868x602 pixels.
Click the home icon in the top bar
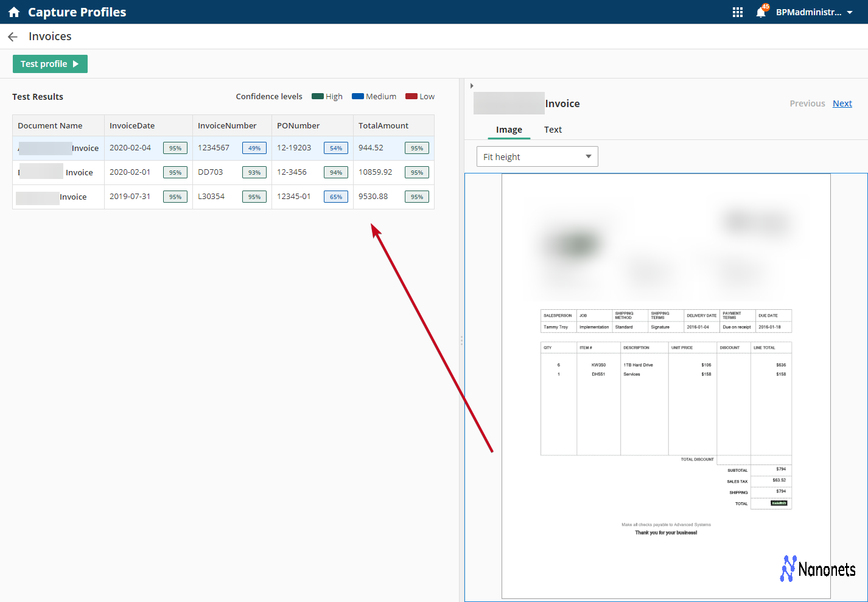click(13, 12)
